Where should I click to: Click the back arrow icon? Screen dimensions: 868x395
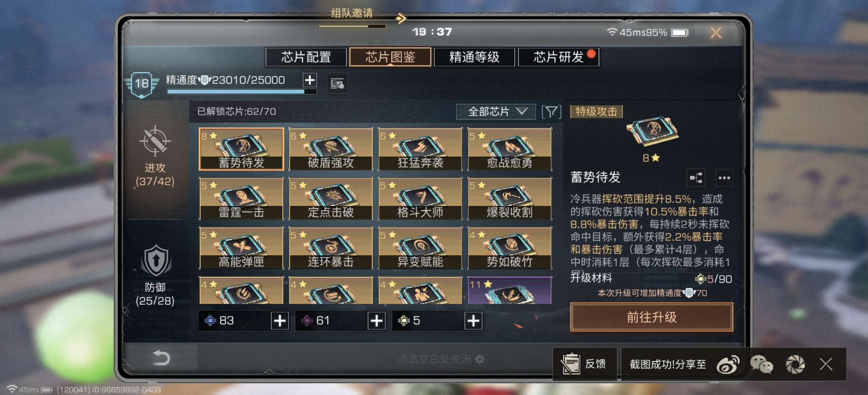click(161, 358)
